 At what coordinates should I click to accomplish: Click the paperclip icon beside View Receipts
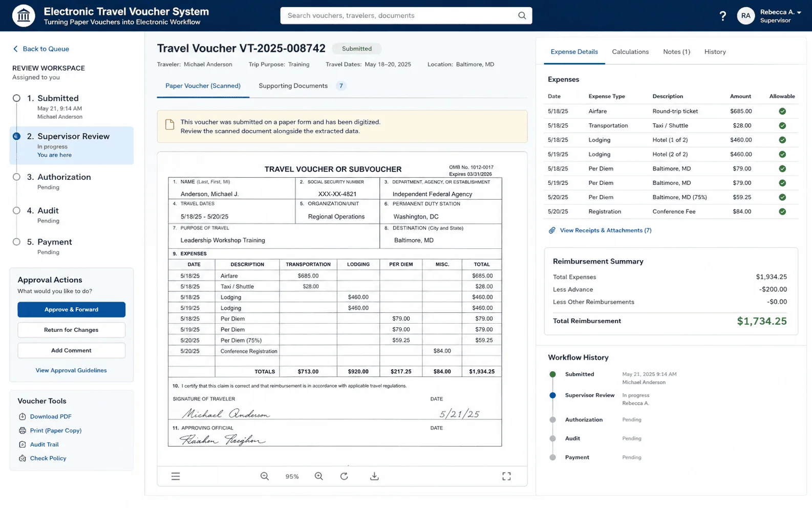point(552,230)
